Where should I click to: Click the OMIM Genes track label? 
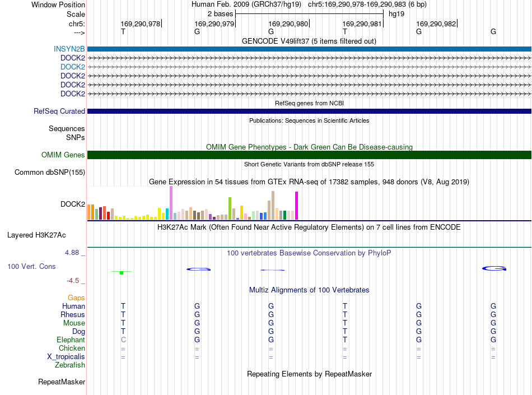tap(63, 155)
